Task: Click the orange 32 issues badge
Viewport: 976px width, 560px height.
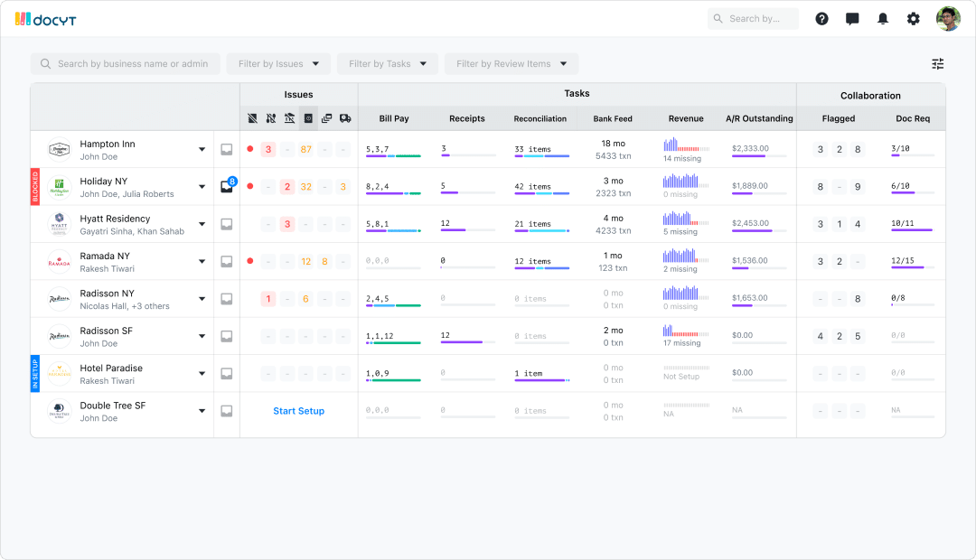Action: (x=305, y=187)
